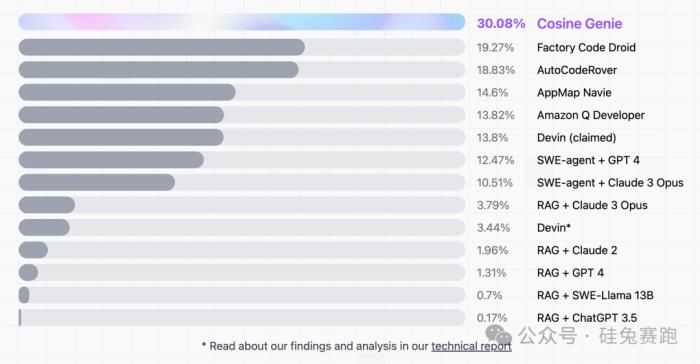Click the 19.27% percentage value

pyautogui.click(x=495, y=47)
